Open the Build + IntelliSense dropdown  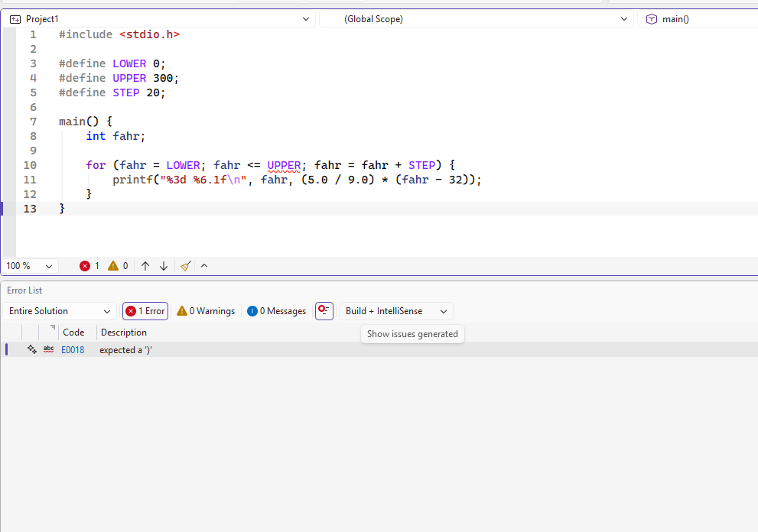pyautogui.click(x=396, y=311)
